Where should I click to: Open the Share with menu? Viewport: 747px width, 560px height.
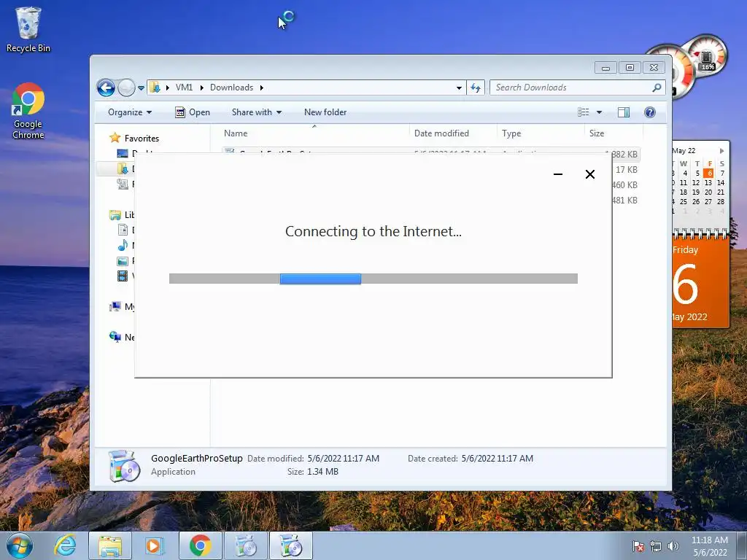click(x=256, y=112)
